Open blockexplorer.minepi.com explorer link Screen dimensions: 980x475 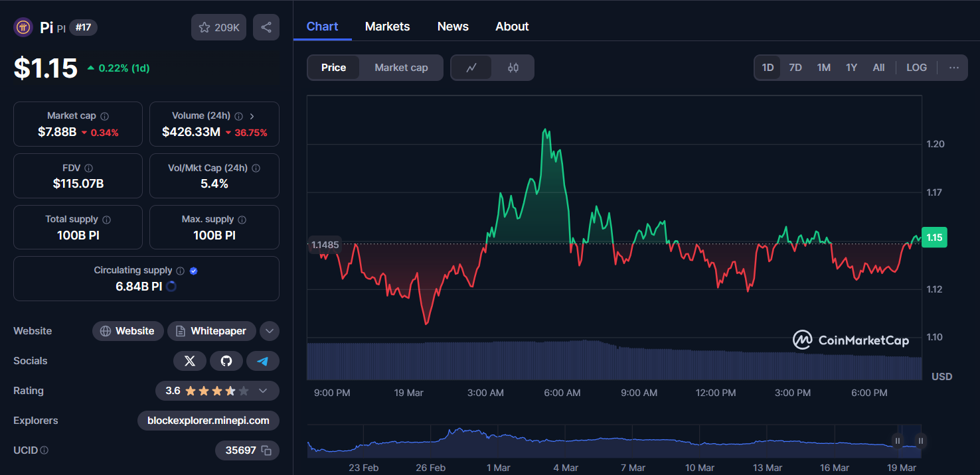click(208, 421)
